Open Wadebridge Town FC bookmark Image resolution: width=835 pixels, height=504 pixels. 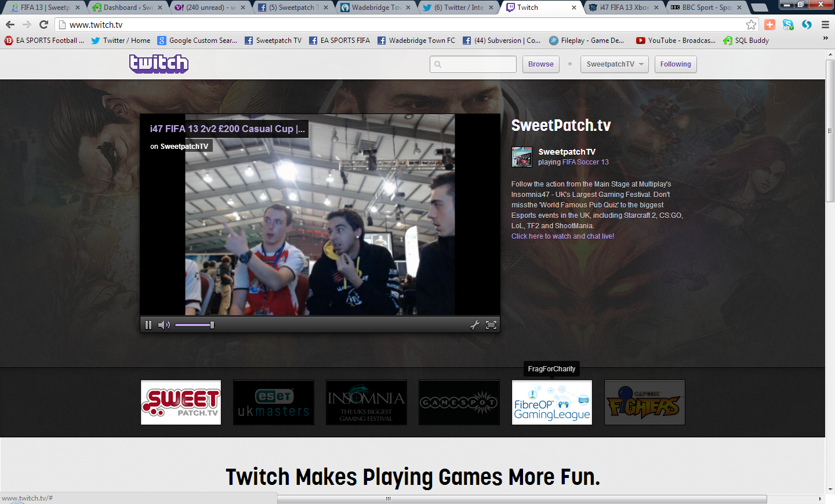coord(416,41)
